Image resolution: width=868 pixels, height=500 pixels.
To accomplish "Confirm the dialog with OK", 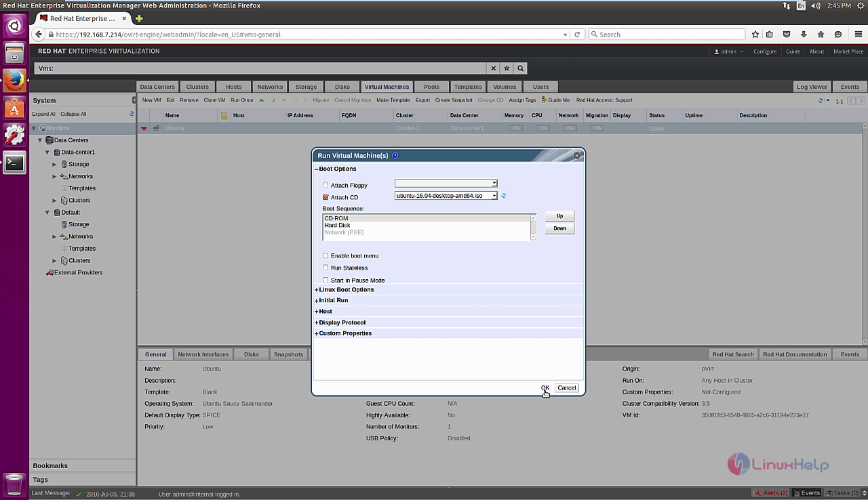I will pyautogui.click(x=545, y=388).
